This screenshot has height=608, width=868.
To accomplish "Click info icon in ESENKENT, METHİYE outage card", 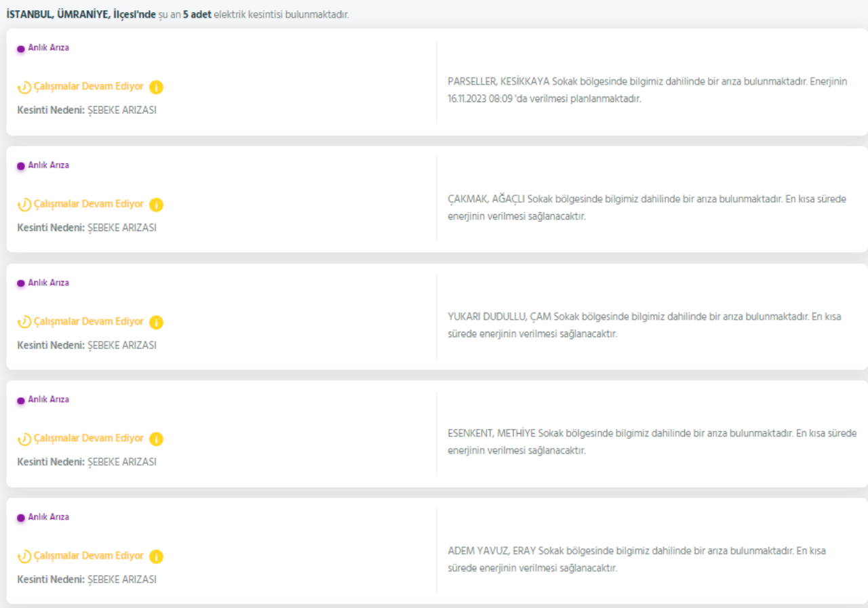I will click(156, 439).
